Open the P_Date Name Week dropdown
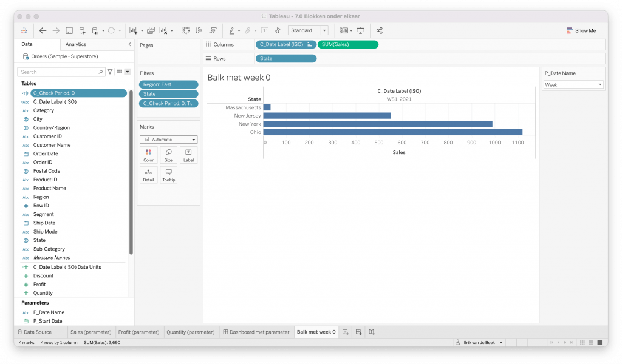The width and height of the screenshot is (622, 364). [x=573, y=85]
